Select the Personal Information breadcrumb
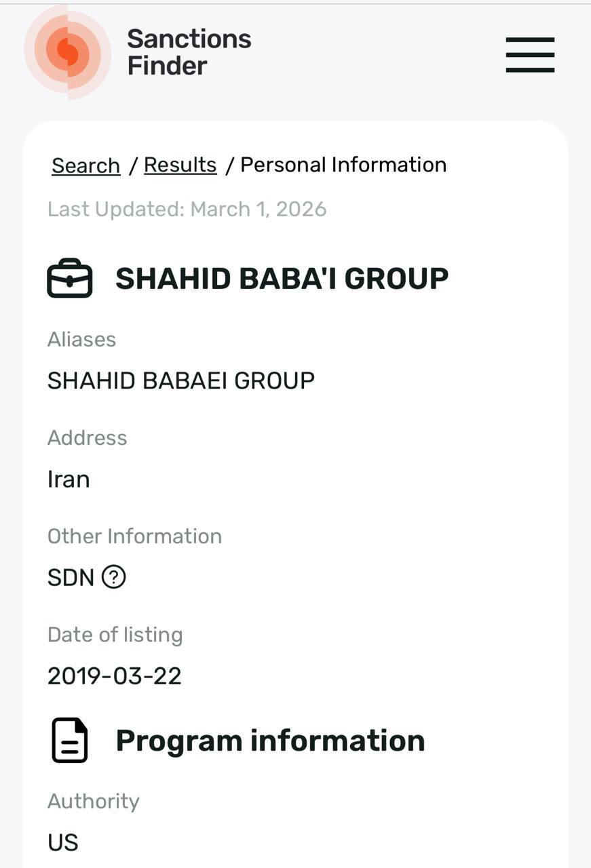This screenshot has width=591, height=868. (x=344, y=164)
